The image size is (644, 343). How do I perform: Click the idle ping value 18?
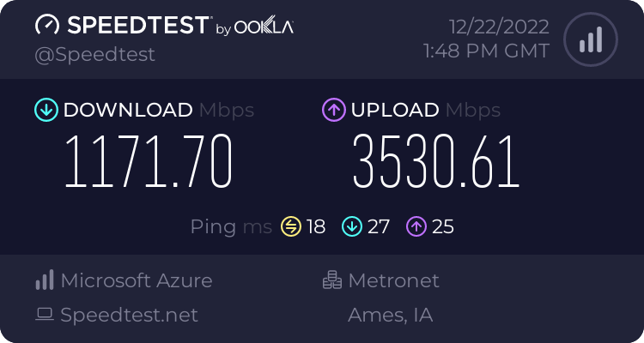(316, 227)
